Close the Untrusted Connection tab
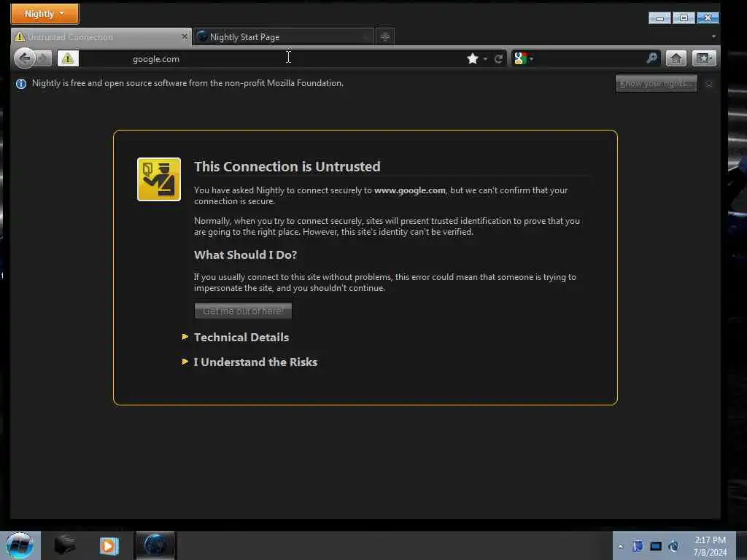 [x=185, y=36]
